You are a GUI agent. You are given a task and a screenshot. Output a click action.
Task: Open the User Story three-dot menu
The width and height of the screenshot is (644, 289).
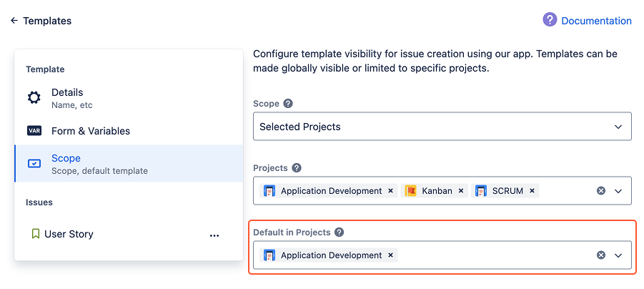point(214,235)
